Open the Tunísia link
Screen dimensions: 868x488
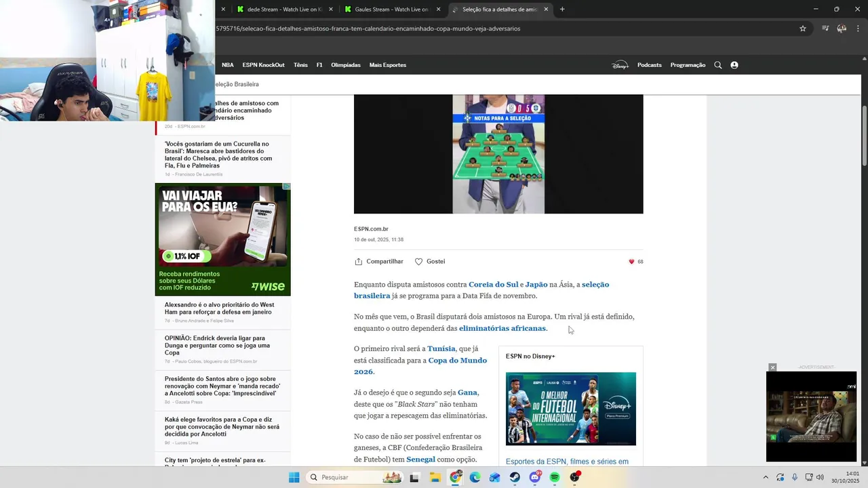441,348
